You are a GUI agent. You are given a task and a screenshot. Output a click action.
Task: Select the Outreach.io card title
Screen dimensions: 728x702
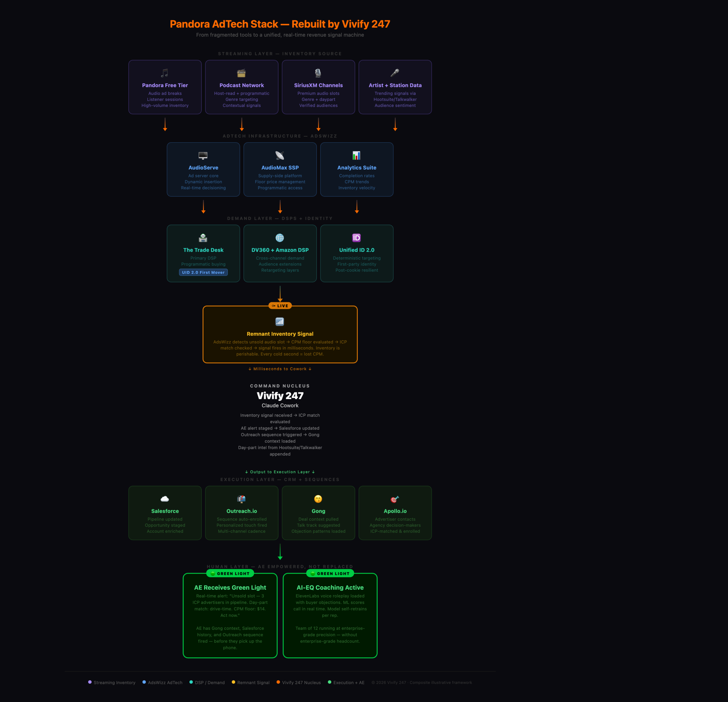[x=242, y=511]
